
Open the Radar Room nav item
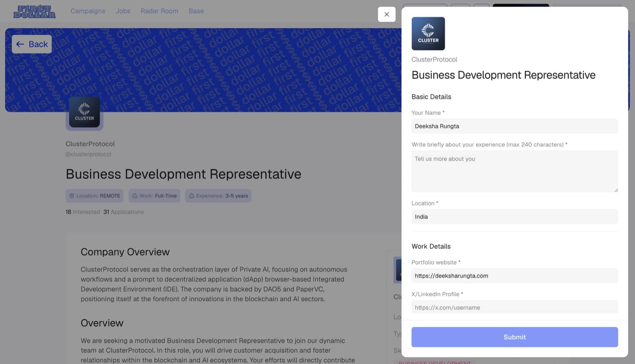[160, 11]
